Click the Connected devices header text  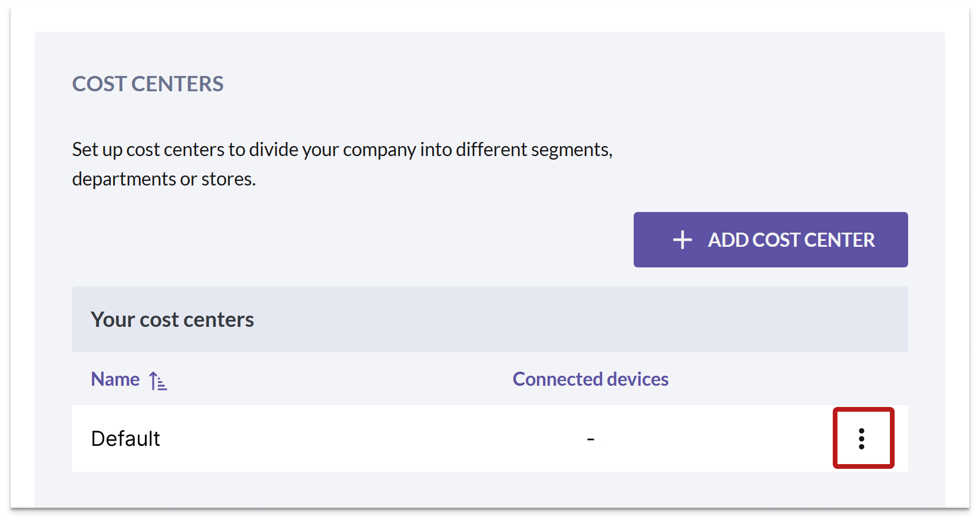pyautogui.click(x=591, y=379)
